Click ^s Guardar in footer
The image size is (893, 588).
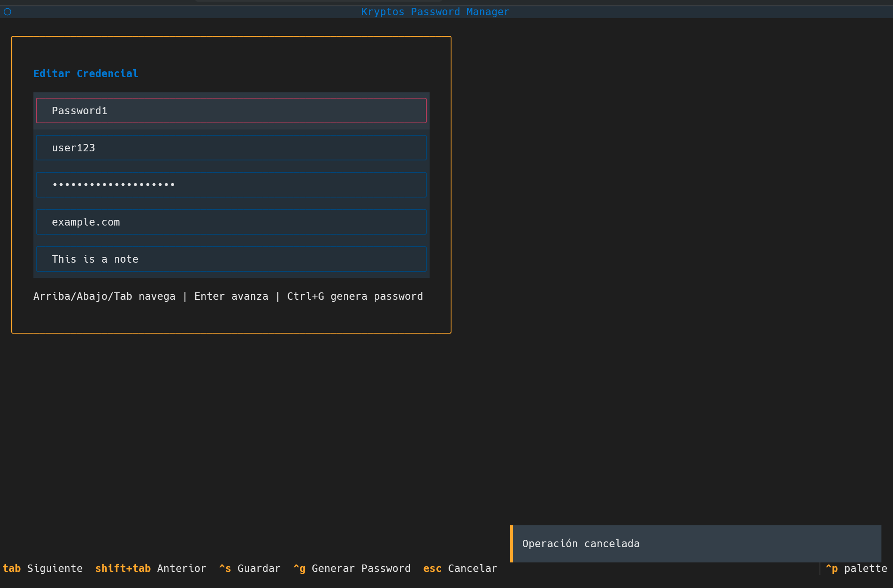250,569
